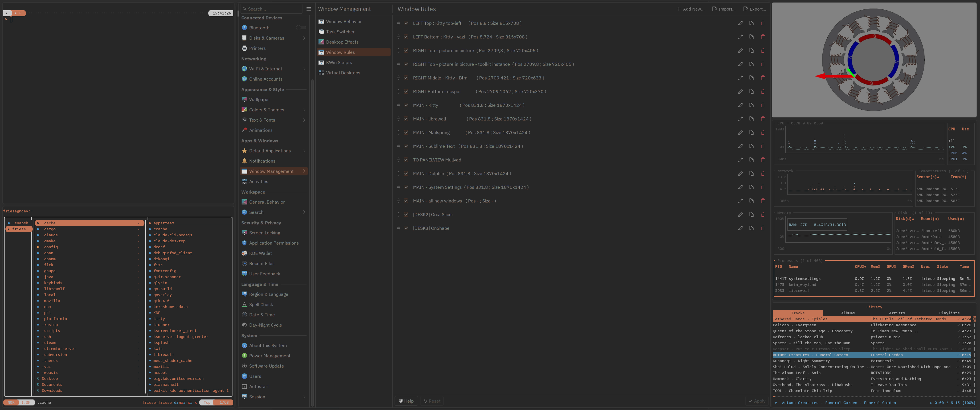Expand Window Management submenu arrow
The width and height of the screenshot is (980, 410).
pos(304,171)
